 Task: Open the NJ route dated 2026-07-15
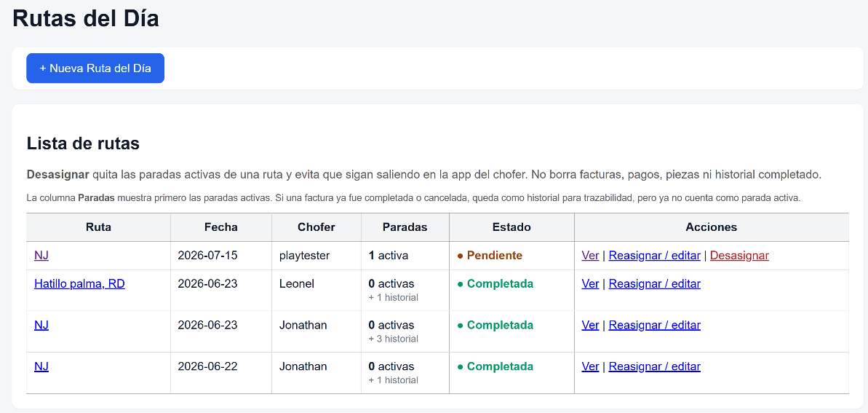41,256
